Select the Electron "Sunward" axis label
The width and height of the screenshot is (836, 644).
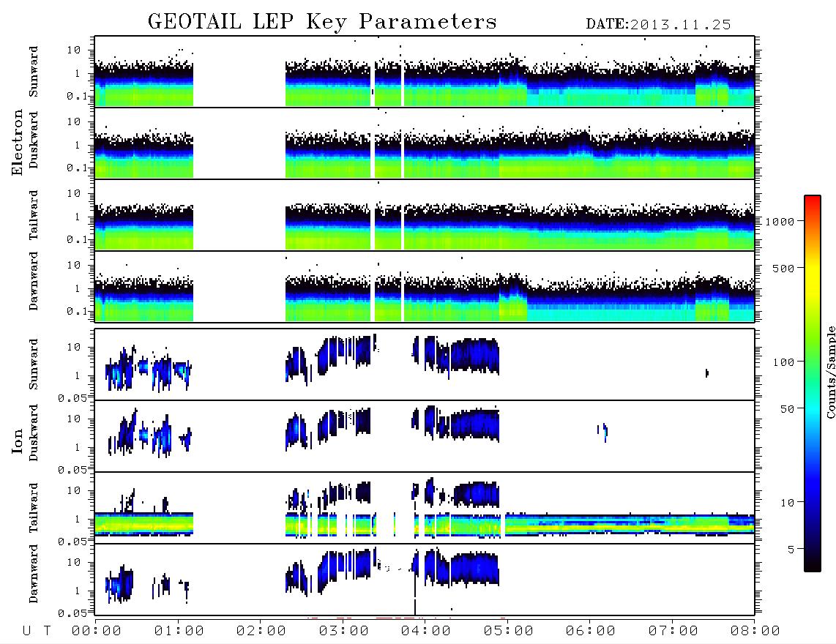point(34,72)
